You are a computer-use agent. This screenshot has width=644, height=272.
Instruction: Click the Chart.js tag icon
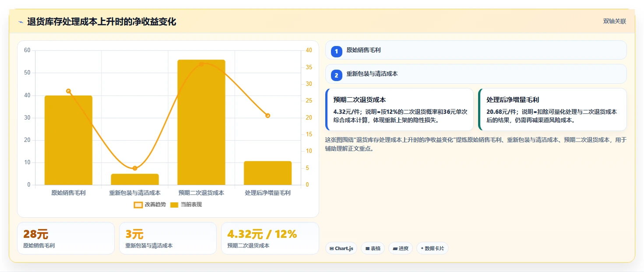[332, 248]
